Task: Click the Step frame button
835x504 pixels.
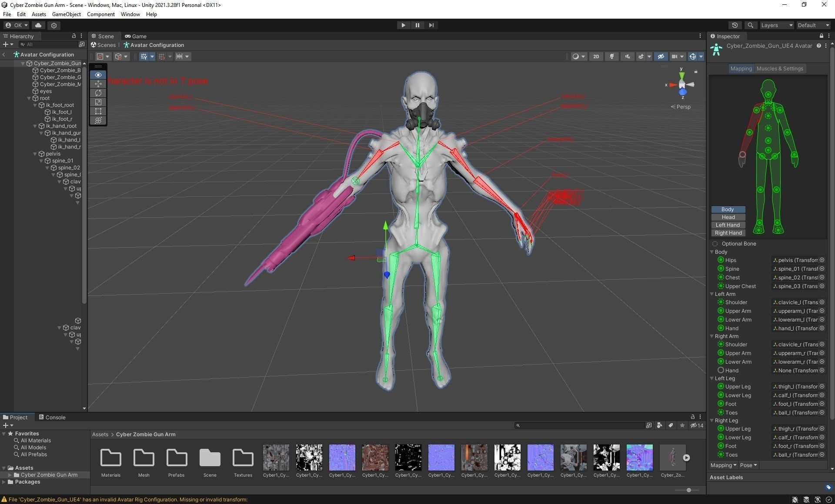Action: 431,25
